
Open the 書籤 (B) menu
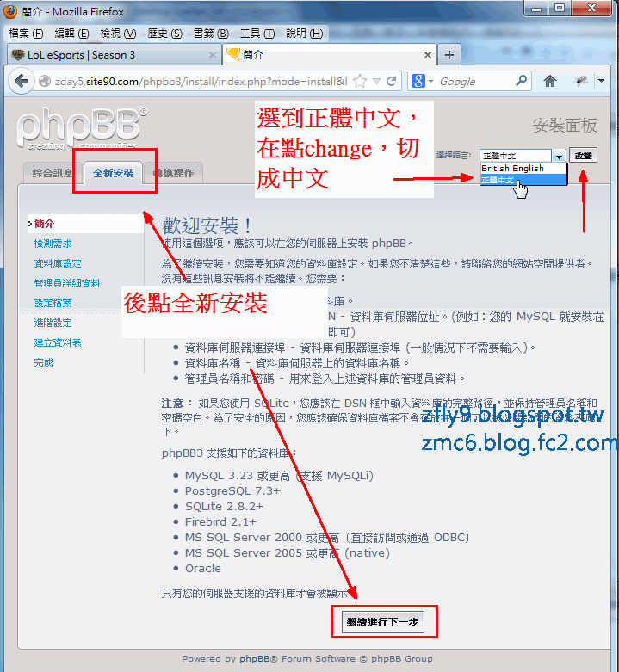[211, 34]
